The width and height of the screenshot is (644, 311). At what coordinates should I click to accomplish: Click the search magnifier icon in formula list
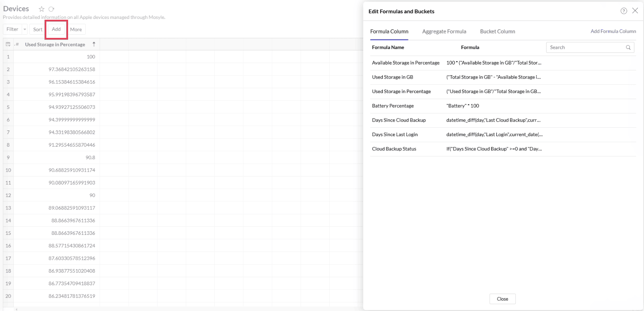[x=628, y=48]
